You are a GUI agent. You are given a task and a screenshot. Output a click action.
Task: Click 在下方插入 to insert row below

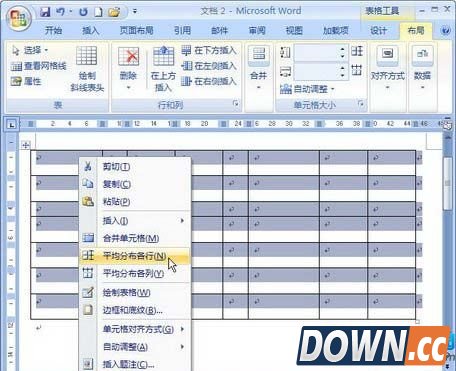pos(209,50)
